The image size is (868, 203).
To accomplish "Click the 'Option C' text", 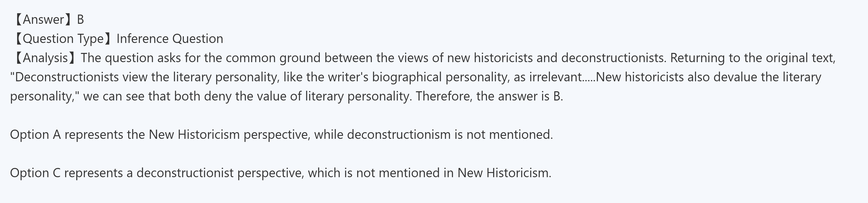I will tap(35, 173).
